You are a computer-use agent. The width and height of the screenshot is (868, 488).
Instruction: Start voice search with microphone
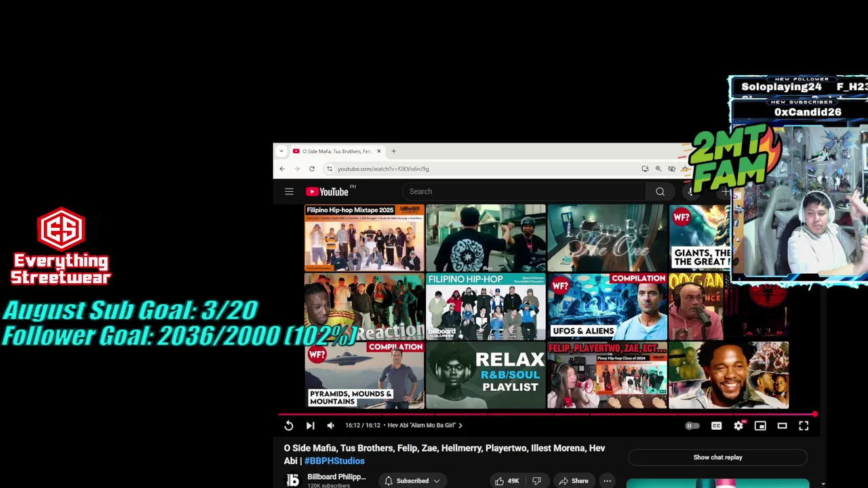click(x=691, y=192)
